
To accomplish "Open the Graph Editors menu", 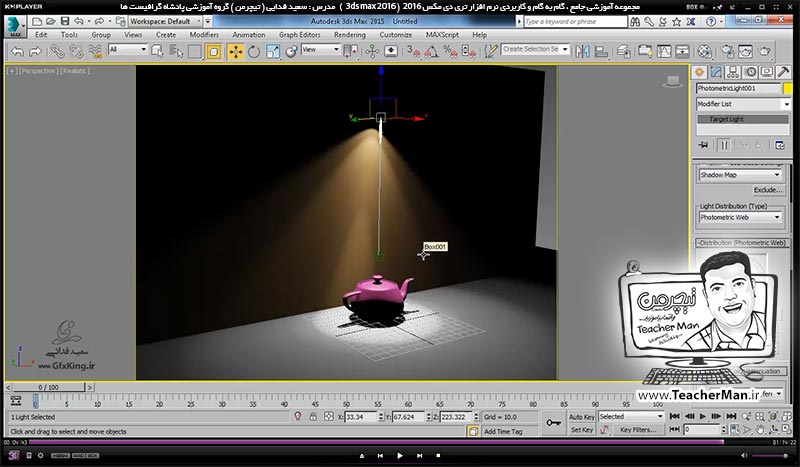I will pyautogui.click(x=299, y=35).
